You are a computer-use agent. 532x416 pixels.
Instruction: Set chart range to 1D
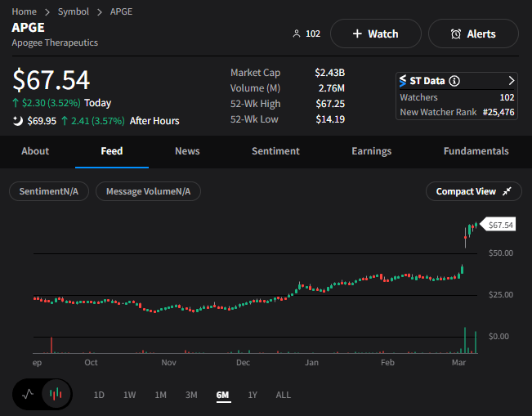pyautogui.click(x=99, y=395)
